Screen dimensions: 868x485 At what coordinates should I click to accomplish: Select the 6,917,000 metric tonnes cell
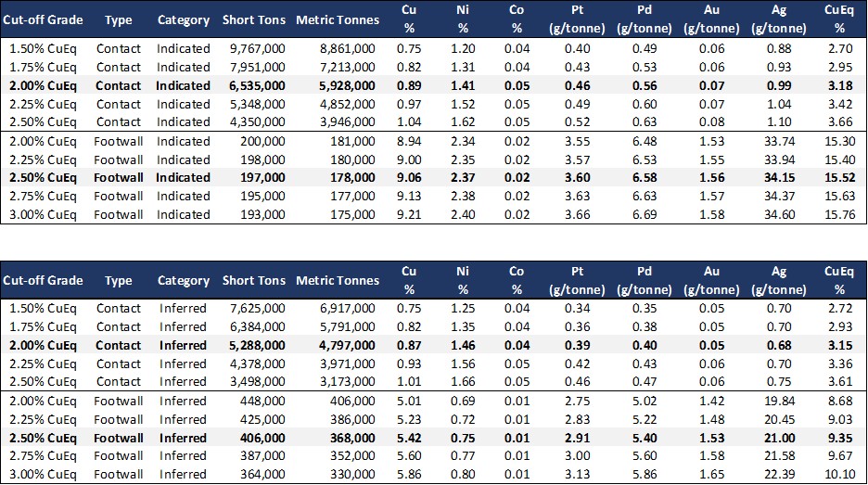344,308
